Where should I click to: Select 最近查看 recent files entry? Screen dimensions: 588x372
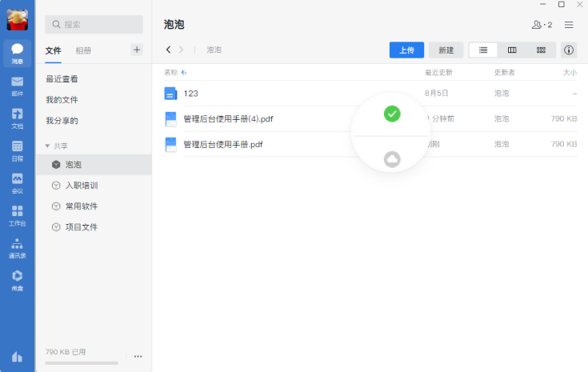tap(62, 79)
